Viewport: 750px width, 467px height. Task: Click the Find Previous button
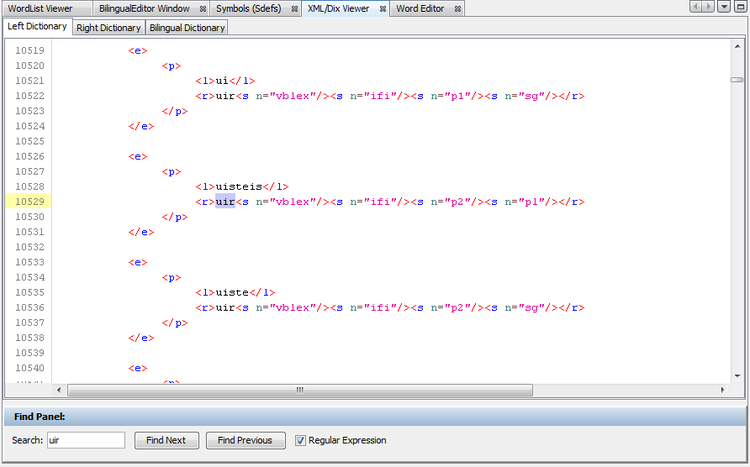pyautogui.click(x=245, y=440)
